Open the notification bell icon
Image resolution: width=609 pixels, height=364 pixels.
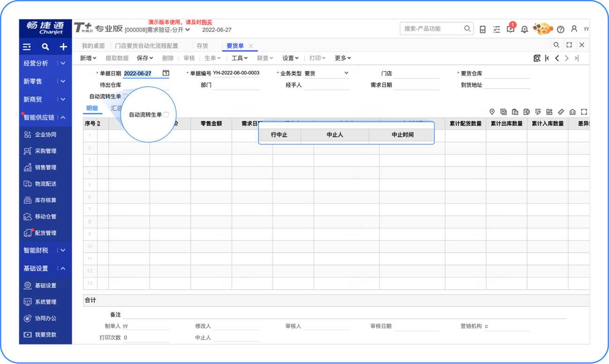524,29
